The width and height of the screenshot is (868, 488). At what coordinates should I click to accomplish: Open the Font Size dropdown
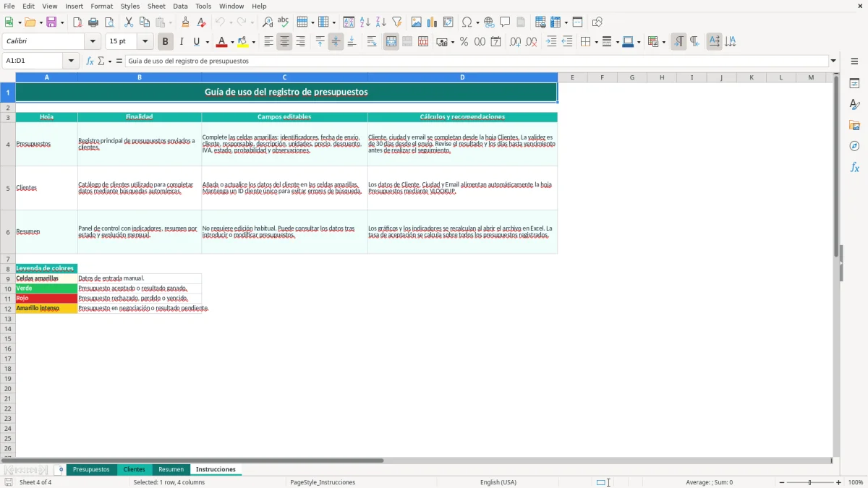(x=145, y=42)
